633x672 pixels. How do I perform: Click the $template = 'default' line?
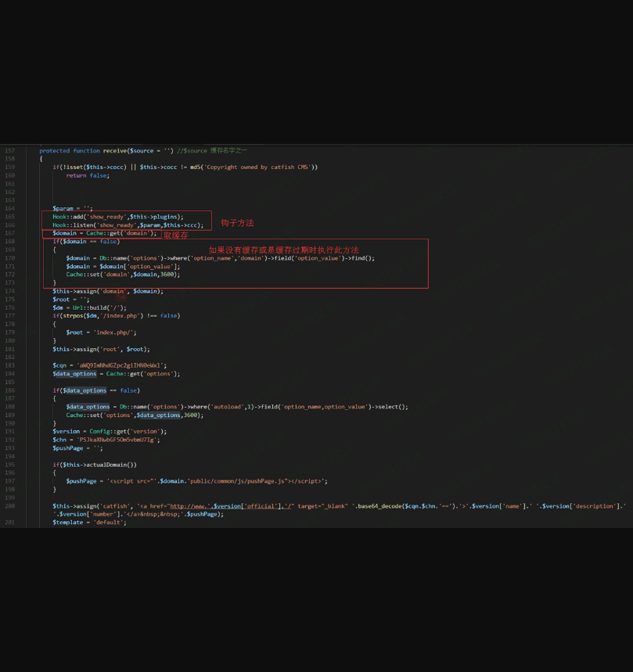89,523
